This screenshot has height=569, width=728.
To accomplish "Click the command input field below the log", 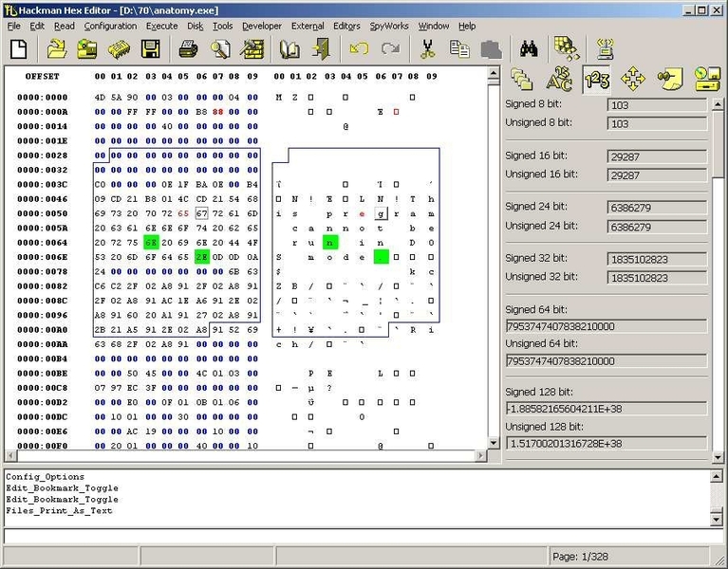I will coord(364,536).
